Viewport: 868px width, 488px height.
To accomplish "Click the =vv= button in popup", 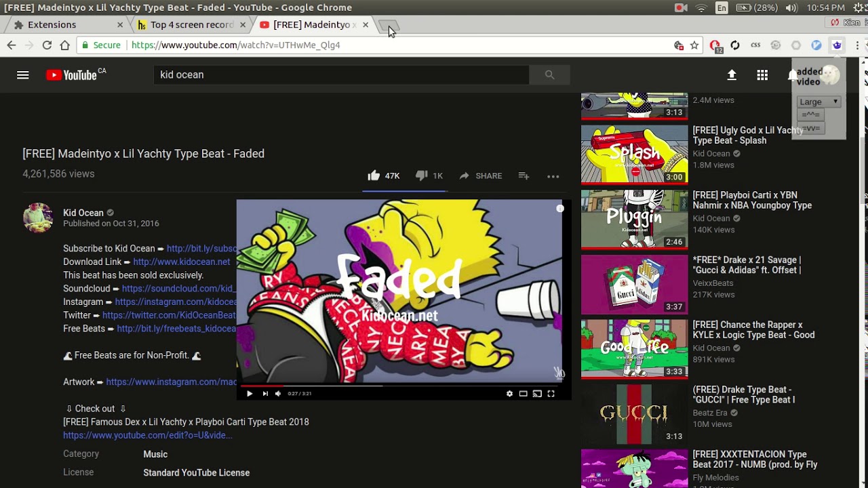I will click(811, 128).
